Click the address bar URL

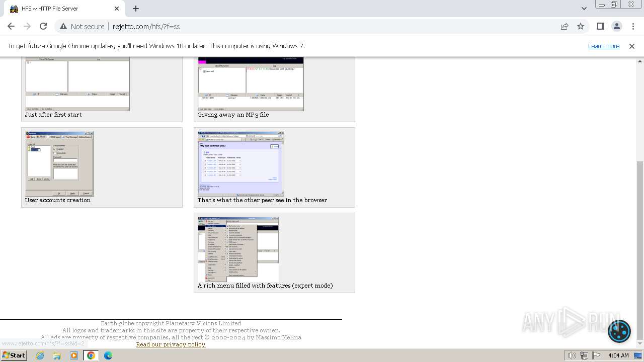[x=146, y=27]
